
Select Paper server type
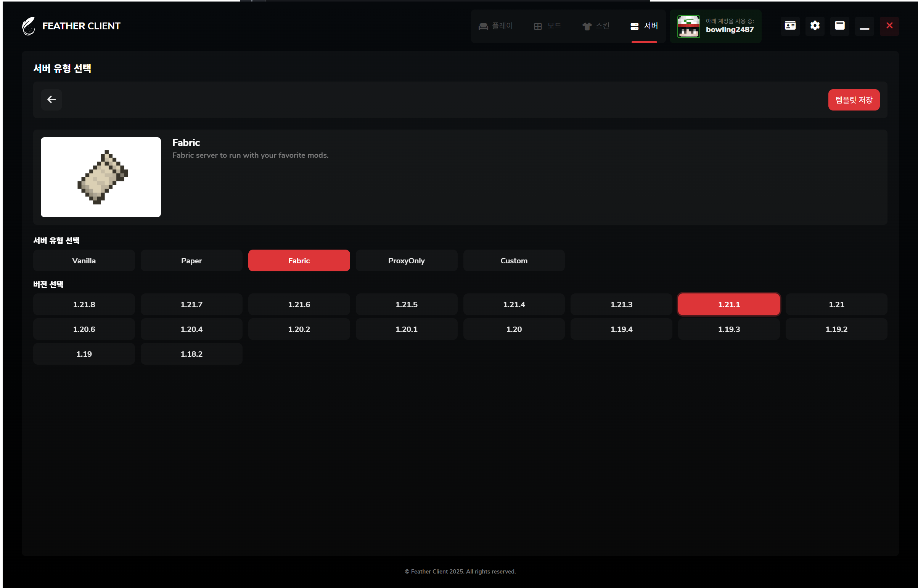191,261
